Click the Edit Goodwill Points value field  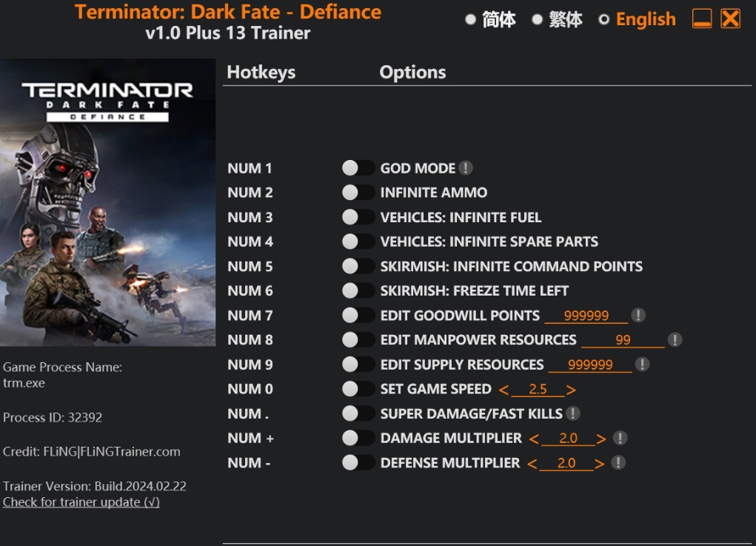click(586, 316)
